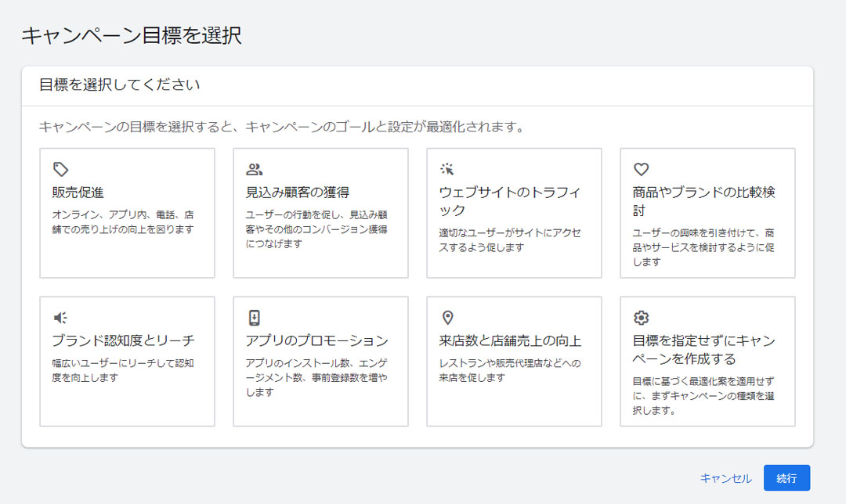Click the heart icon for 商品やブランドの比較検討
846x504 pixels.
pyautogui.click(x=641, y=169)
